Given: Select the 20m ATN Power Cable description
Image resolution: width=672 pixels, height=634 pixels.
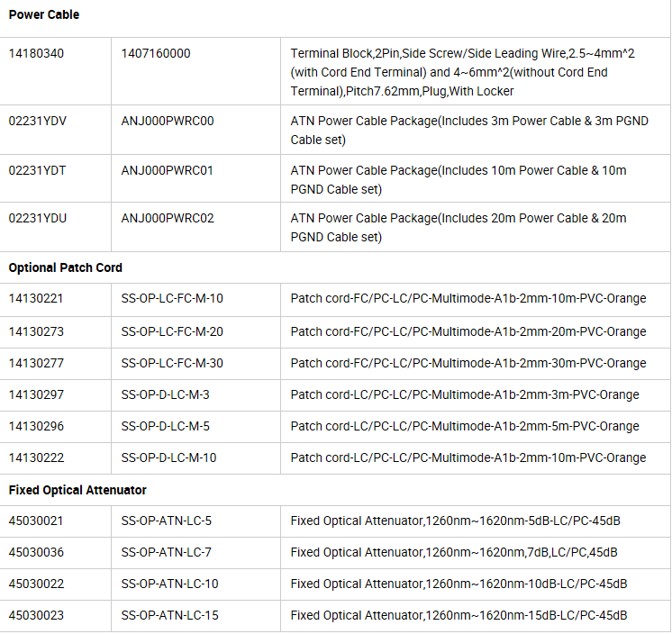Looking at the screenshot, I should 459,227.
